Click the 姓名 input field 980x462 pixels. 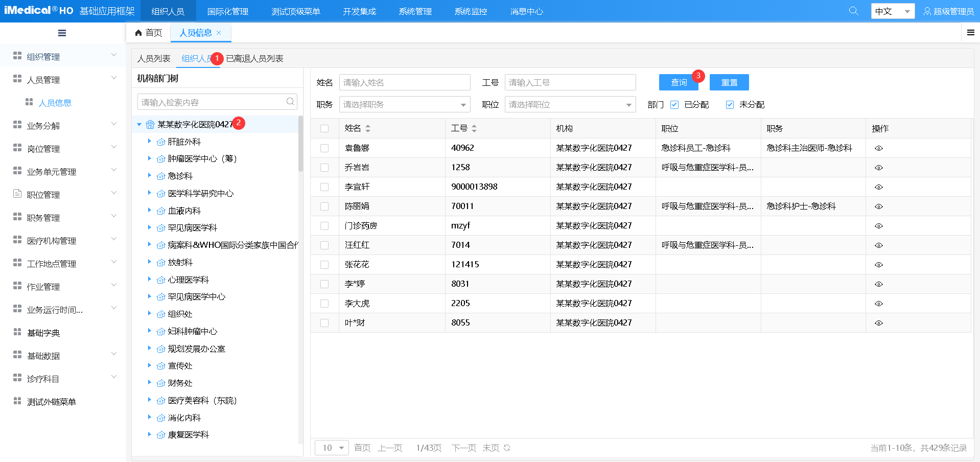405,82
